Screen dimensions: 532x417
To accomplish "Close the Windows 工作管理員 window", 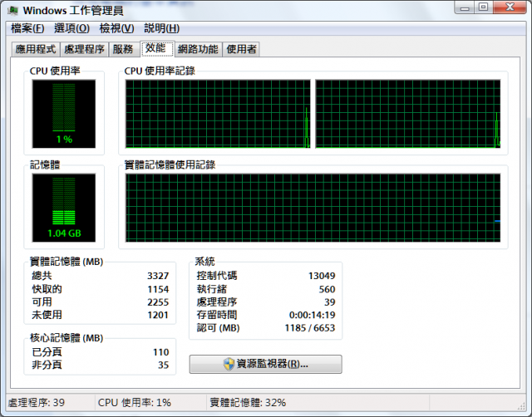I will 510,7.
